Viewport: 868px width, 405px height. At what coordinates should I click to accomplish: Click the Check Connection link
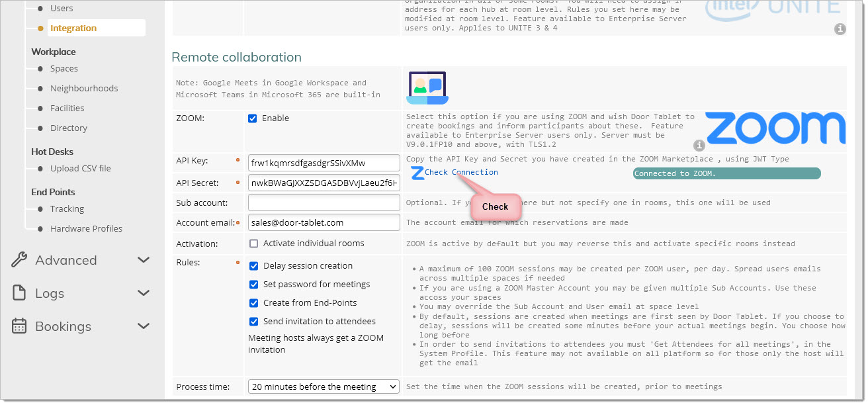(x=461, y=172)
